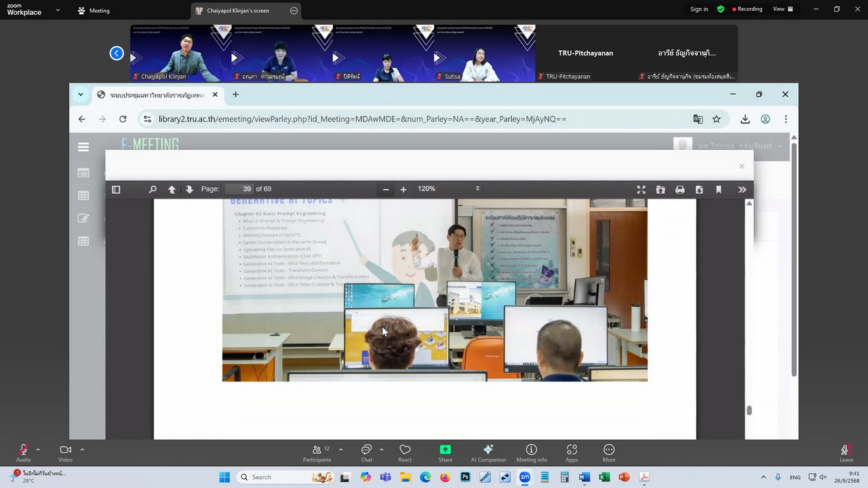The width and height of the screenshot is (868, 488).
Task: Download the PDF file
Action: (x=699, y=190)
